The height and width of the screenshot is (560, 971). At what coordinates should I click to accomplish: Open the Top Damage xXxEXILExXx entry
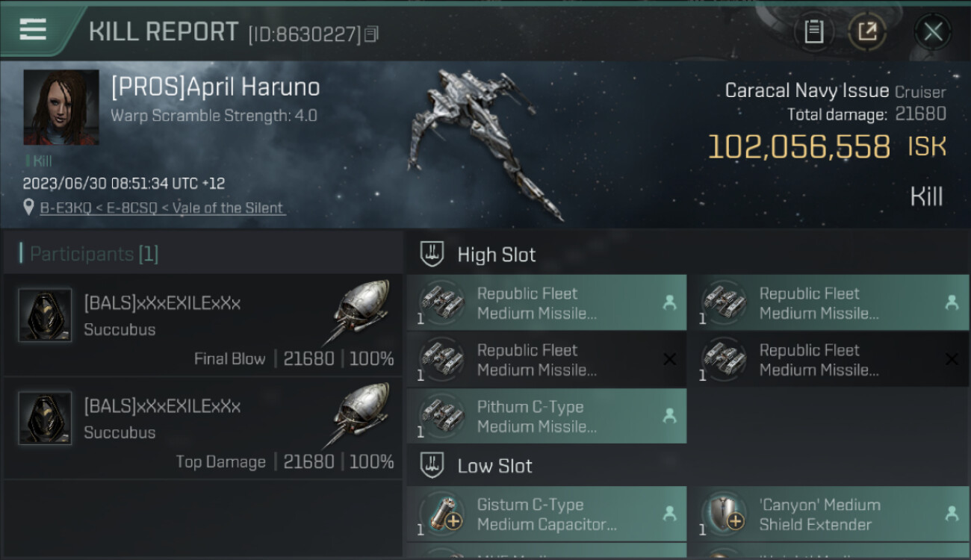click(x=202, y=429)
